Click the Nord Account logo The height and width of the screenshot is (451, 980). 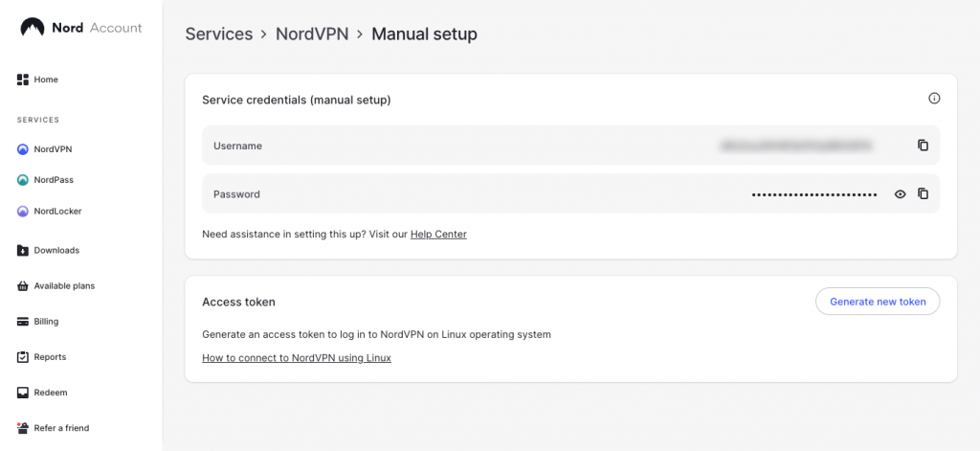(x=80, y=28)
